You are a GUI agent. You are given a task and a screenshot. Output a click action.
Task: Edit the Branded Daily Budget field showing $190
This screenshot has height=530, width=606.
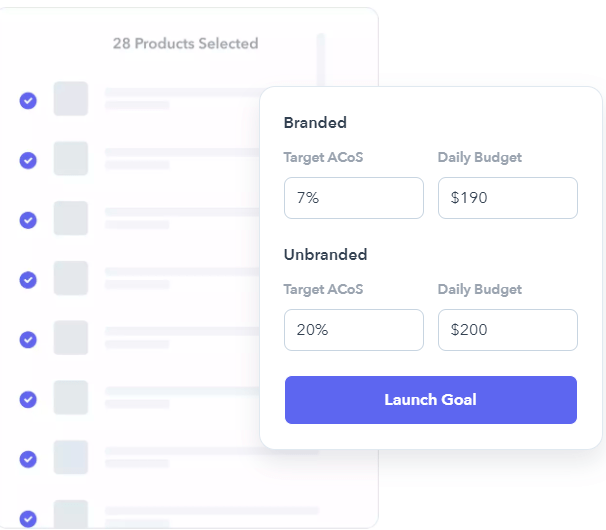click(507, 198)
